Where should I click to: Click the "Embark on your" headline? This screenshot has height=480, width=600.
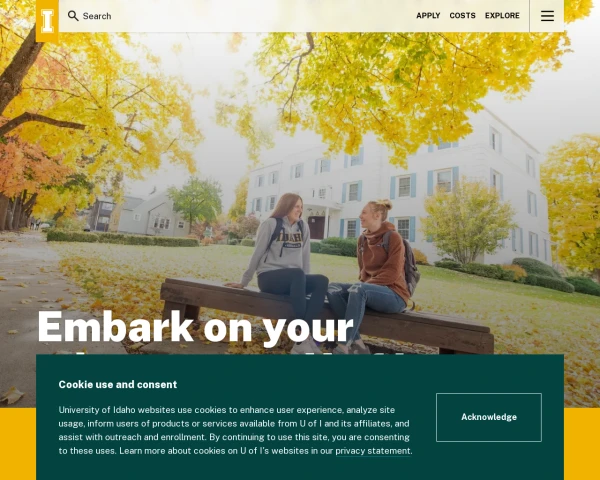tap(195, 327)
